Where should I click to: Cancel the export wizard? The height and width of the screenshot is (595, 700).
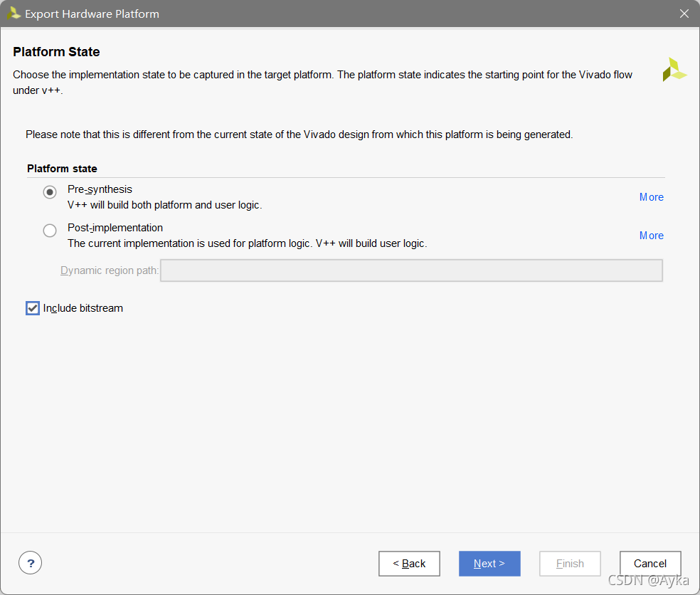[650, 563]
